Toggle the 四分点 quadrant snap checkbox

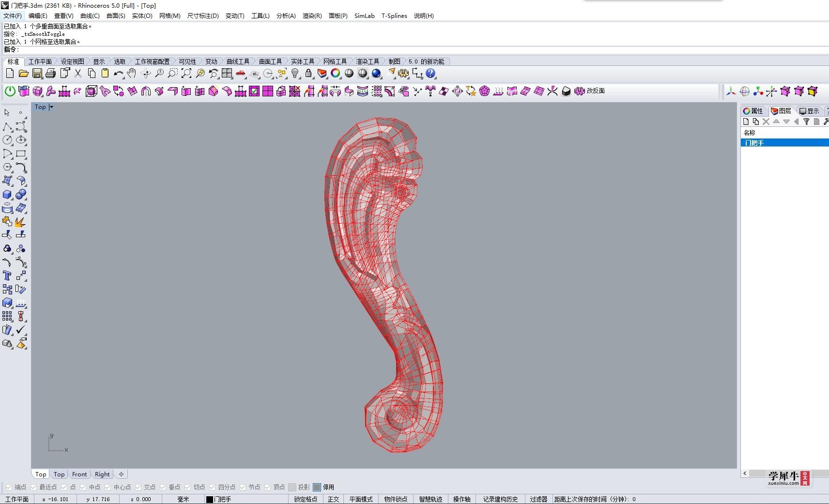click(212, 487)
